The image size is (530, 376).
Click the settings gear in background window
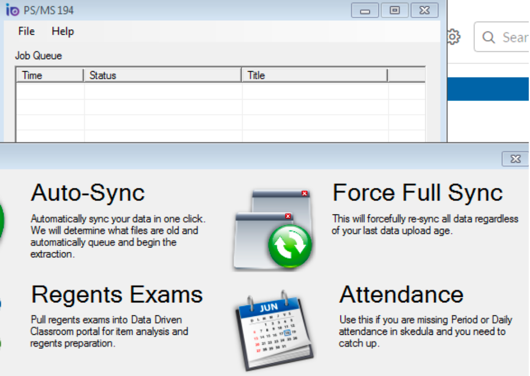coord(454,37)
